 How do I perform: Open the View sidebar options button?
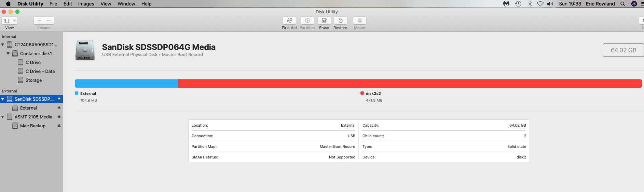pos(10,21)
